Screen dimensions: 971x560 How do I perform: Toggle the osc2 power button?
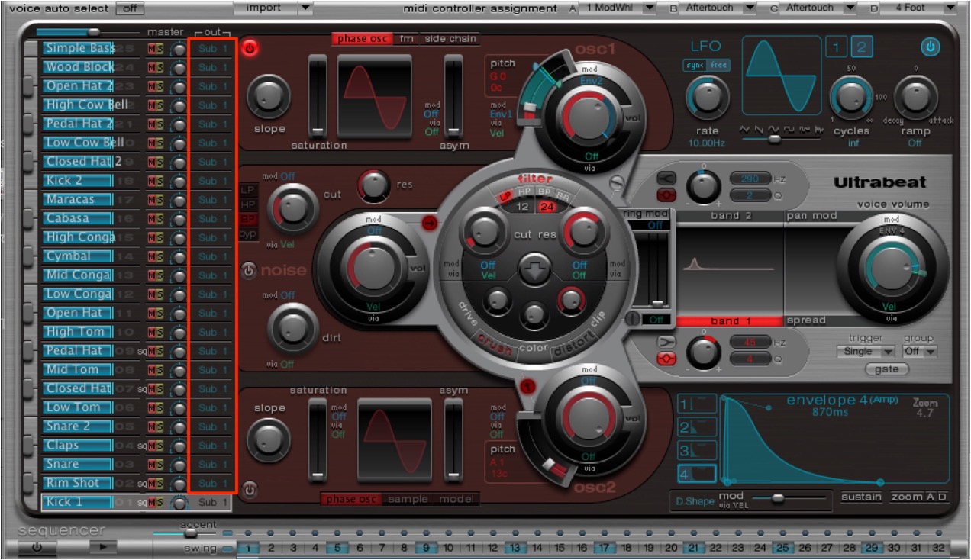point(250,490)
